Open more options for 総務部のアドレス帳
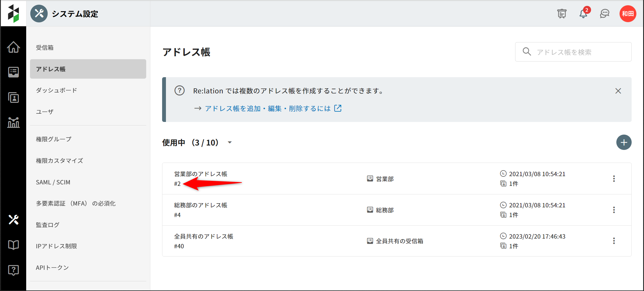The image size is (644, 291). click(614, 210)
